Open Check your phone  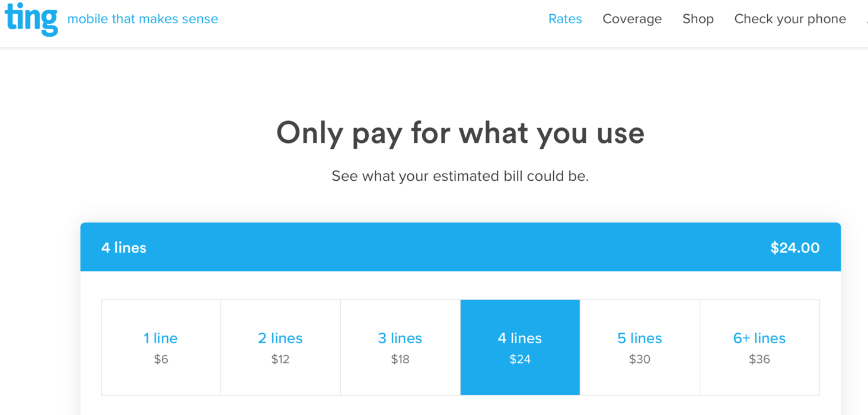pos(790,19)
